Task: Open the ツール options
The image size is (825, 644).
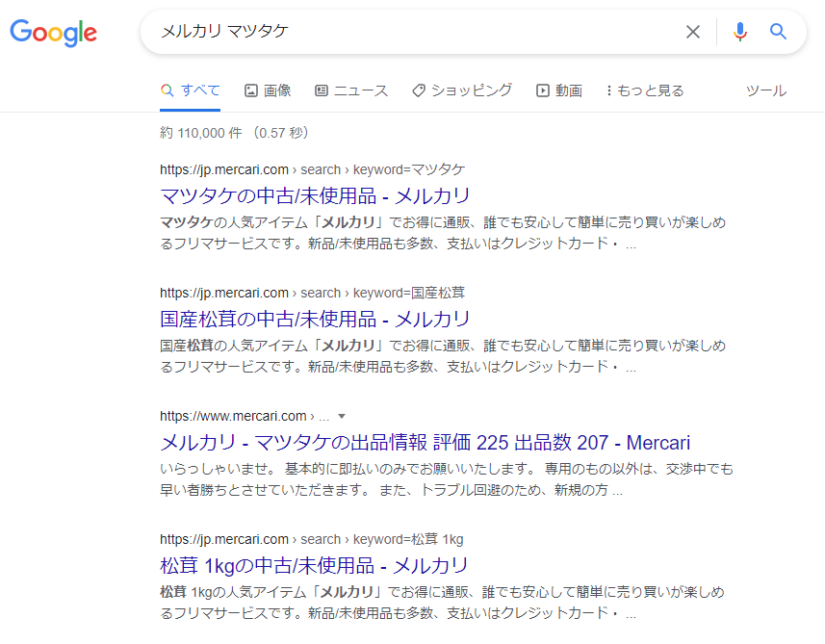Action: coord(766,90)
